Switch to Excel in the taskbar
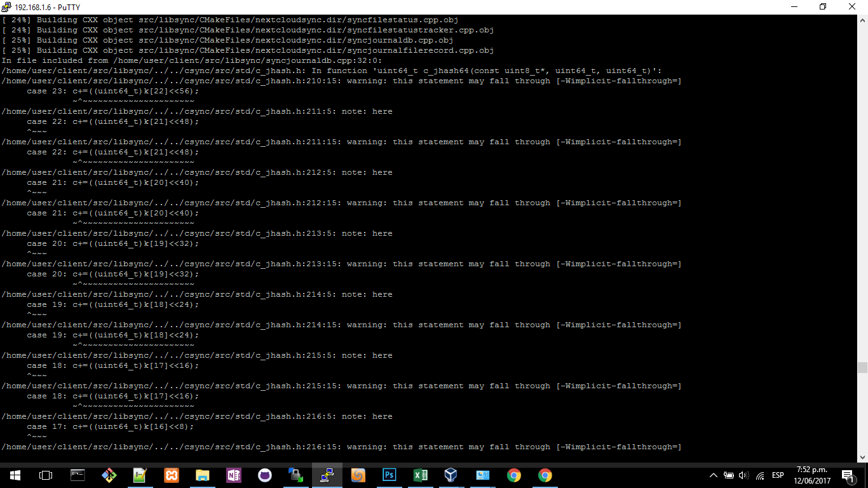868x488 pixels. coord(420,475)
